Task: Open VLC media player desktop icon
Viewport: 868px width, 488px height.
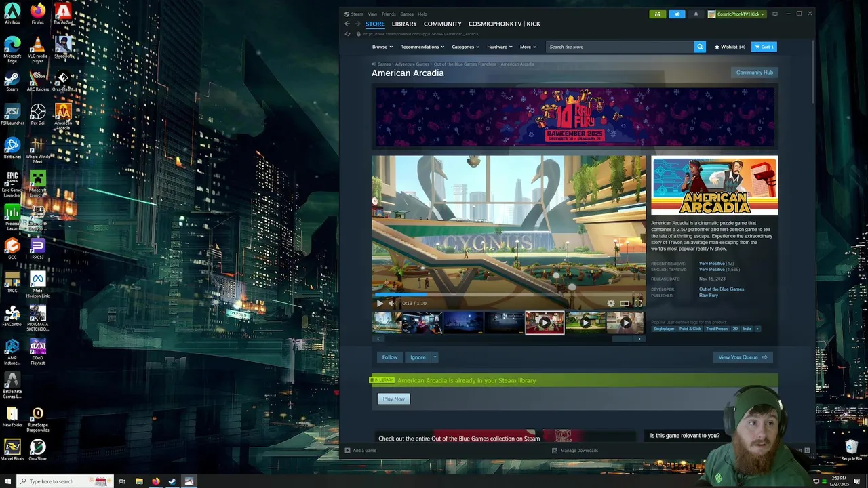Action: tap(38, 50)
